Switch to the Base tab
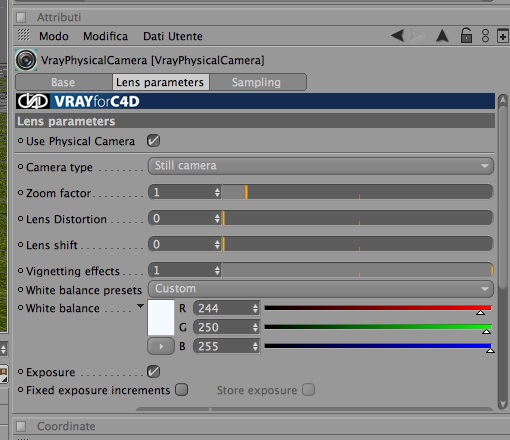 [x=63, y=82]
